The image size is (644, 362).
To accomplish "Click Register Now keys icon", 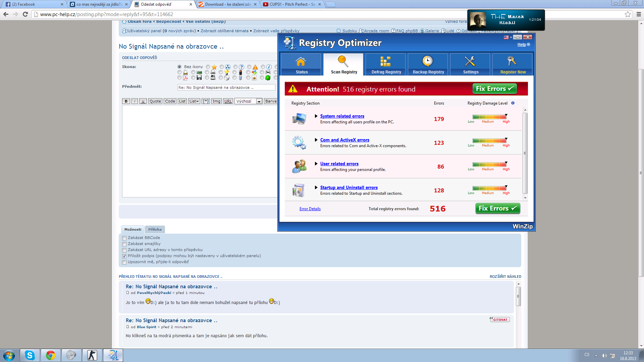I will [x=512, y=61].
